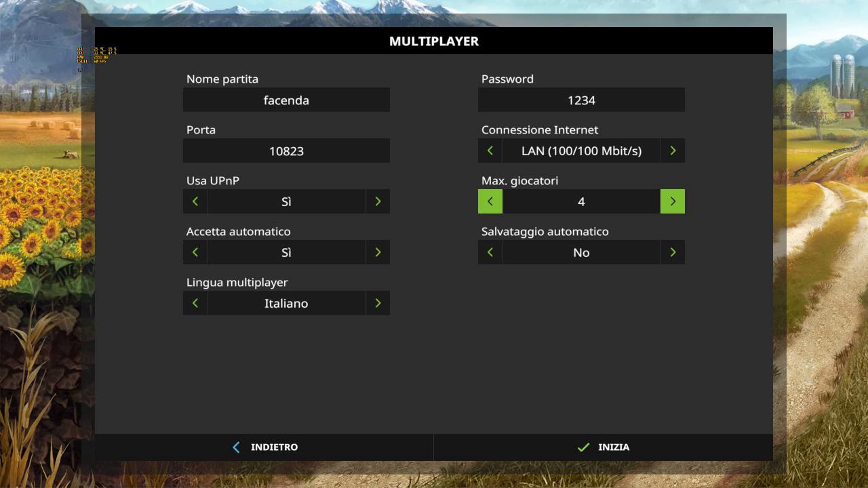Click the Lingua multiplayer label

(x=237, y=283)
